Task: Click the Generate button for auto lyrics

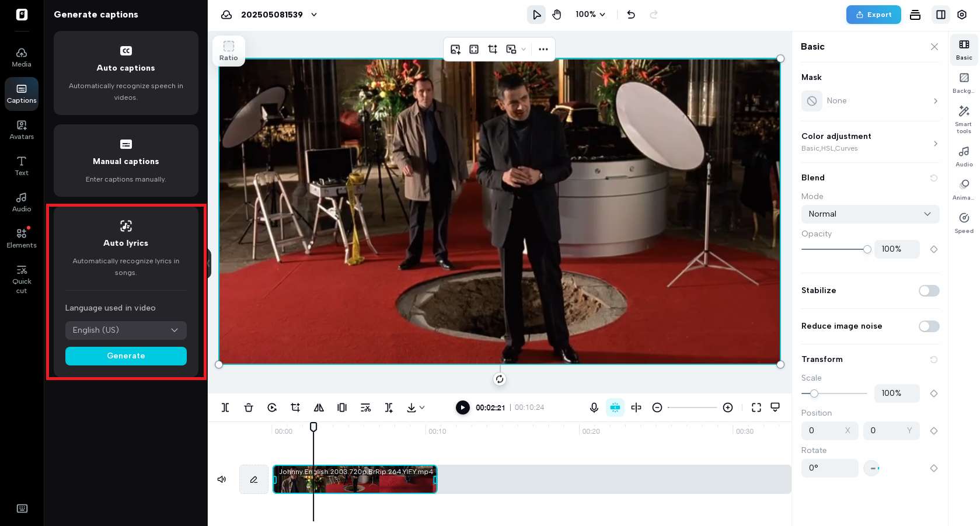Action: 125,356
